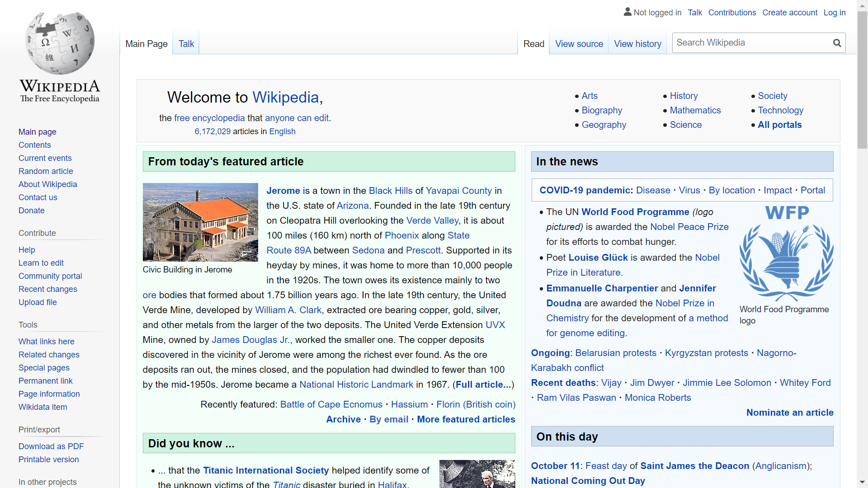
Task: Click the scrollbar down arrow
Action: 862,482
